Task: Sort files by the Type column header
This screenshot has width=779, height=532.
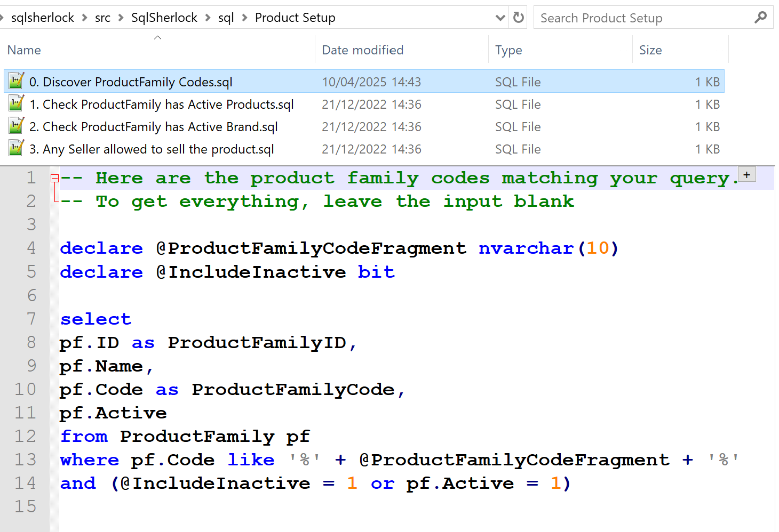Action: pyautogui.click(x=508, y=50)
